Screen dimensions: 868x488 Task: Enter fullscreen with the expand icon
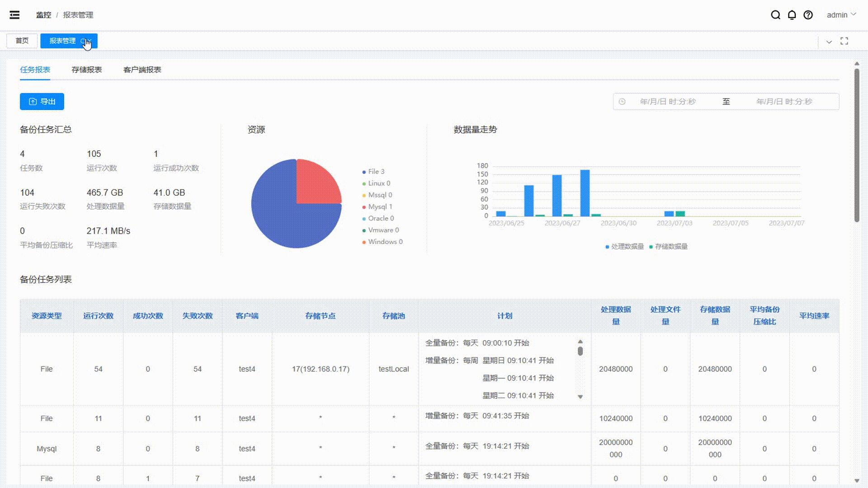pos(844,41)
